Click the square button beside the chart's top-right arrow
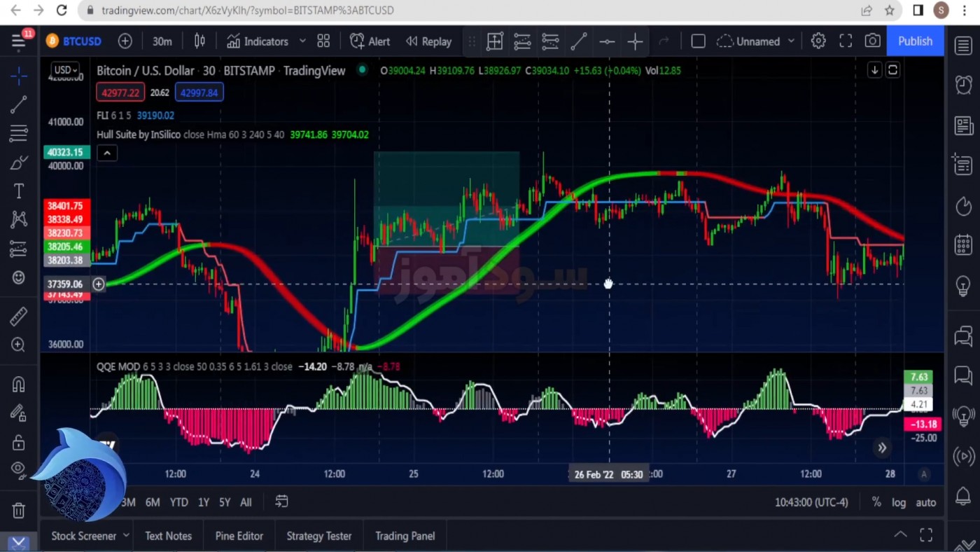The height and width of the screenshot is (552, 980). [892, 70]
